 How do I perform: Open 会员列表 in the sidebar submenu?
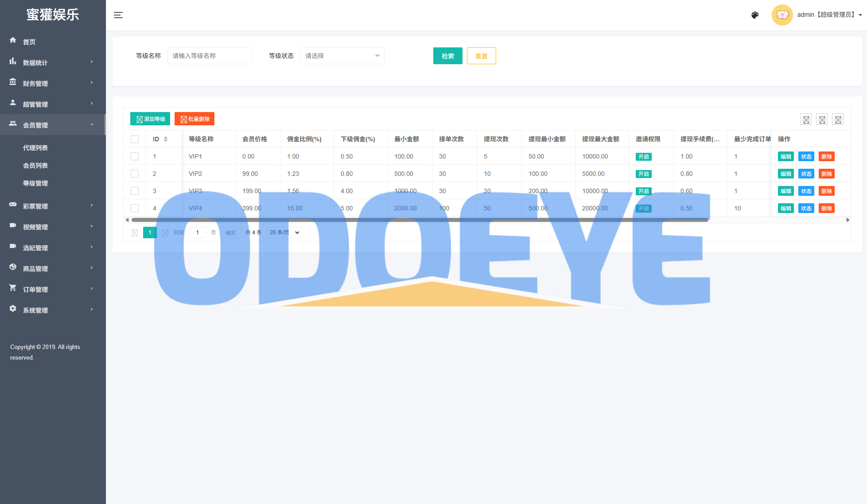click(x=35, y=166)
